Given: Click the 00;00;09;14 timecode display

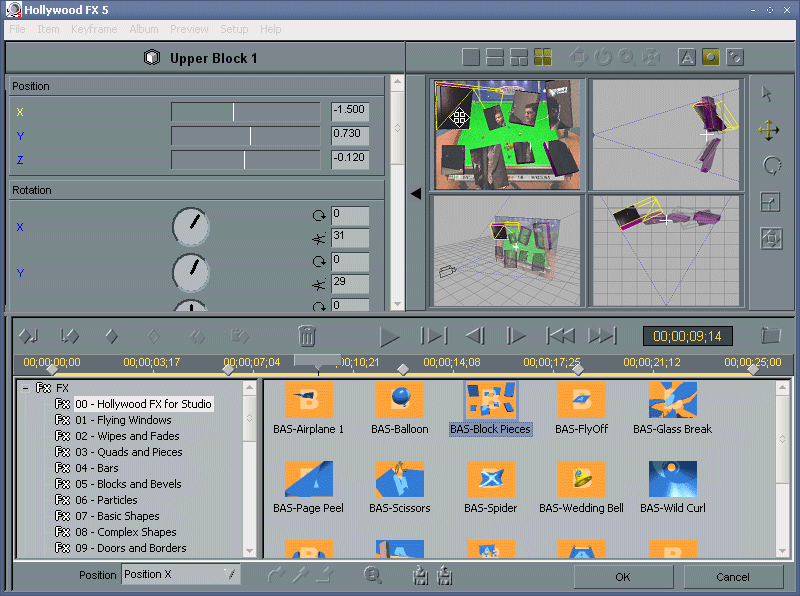Looking at the screenshot, I should pyautogui.click(x=687, y=336).
